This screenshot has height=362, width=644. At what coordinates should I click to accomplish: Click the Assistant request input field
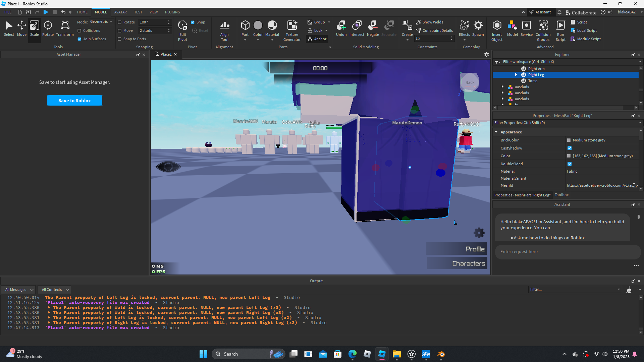(x=567, y=252)
